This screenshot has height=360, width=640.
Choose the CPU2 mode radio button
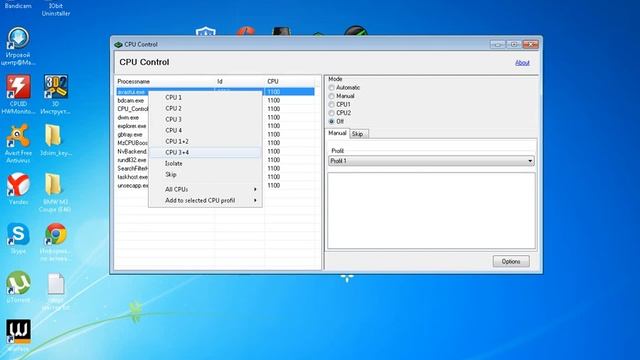click(331, 113)
